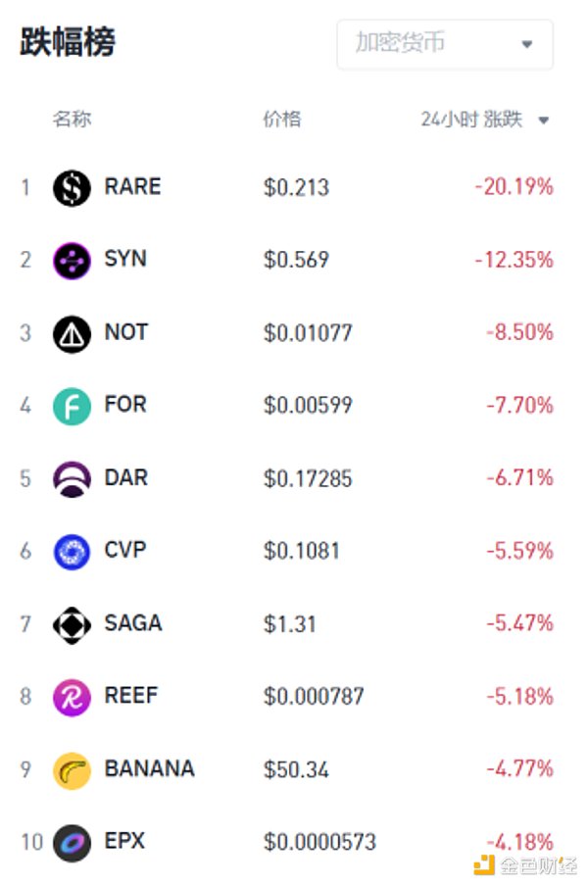This screenshot has width=588, height=886.
Task: Click the 价格 column header
Action: (x=282, y=120)
